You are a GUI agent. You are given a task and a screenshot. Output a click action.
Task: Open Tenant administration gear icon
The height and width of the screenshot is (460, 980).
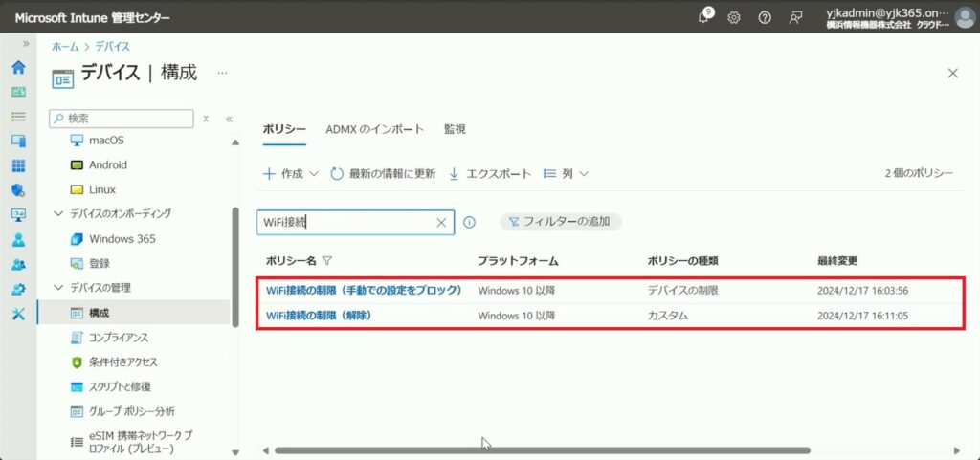click(19, 289)
